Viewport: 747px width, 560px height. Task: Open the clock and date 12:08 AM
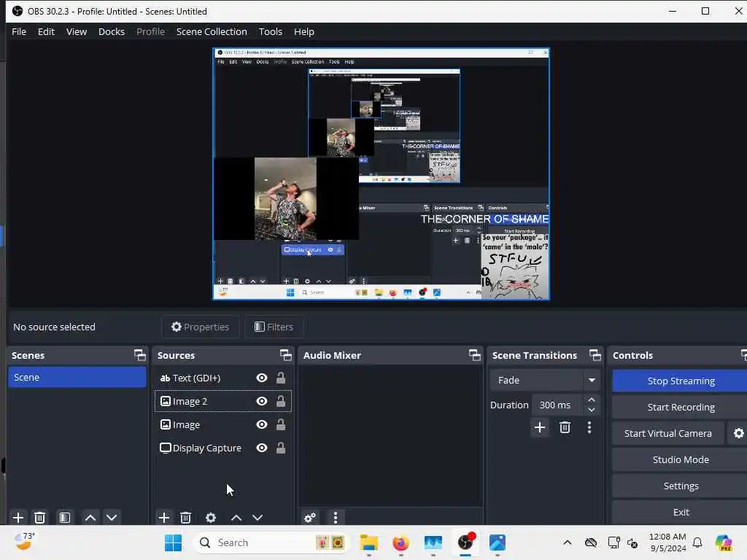click(x=667, y=542)
